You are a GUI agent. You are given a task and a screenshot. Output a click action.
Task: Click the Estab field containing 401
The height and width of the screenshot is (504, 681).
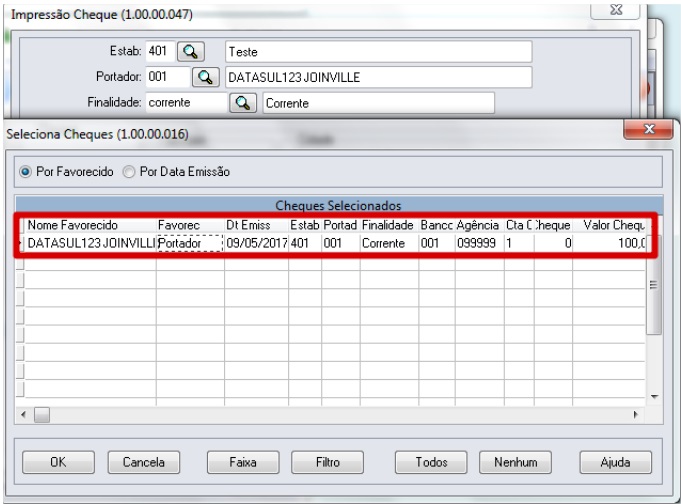(160, 51)
